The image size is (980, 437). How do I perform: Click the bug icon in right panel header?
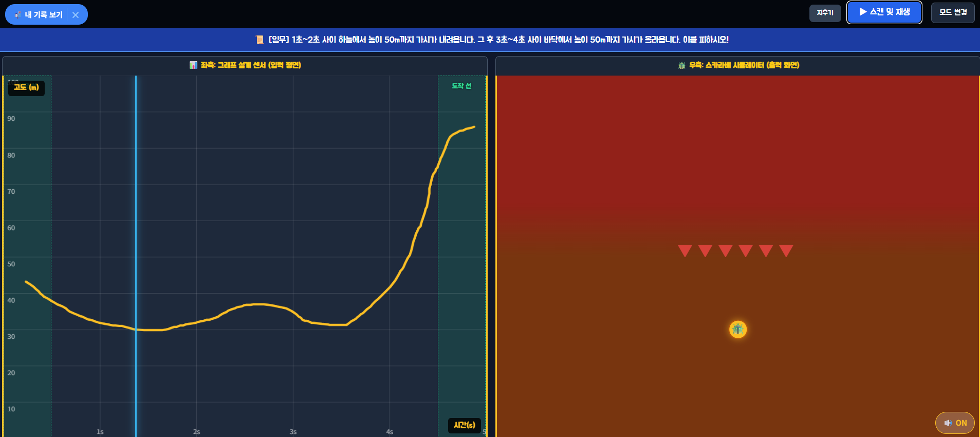click(x=682, y=65)
